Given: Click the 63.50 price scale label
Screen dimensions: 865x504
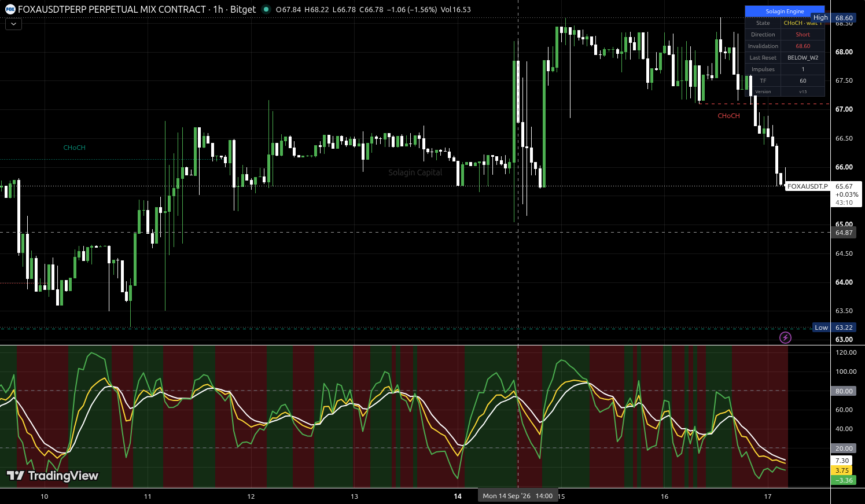Looking at the screenshot, I should pyautogui.click(x=844, y=311).
